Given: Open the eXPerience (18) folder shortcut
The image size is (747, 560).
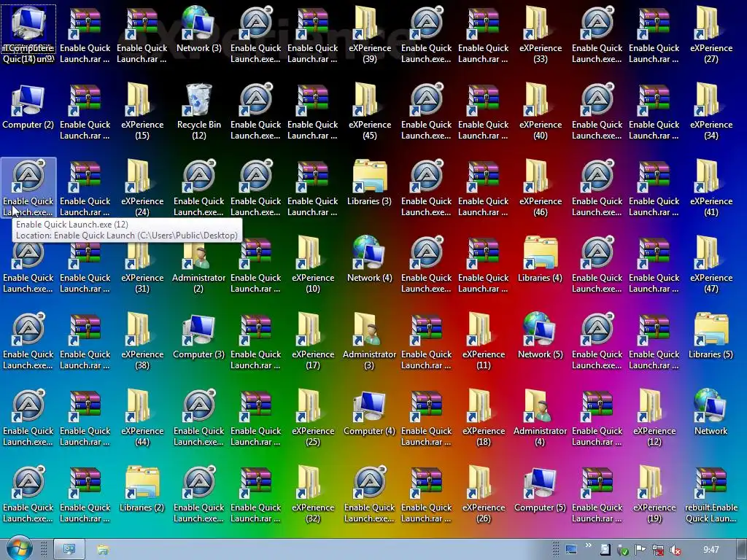Looking at the screenshot, I should pos(483,418).
